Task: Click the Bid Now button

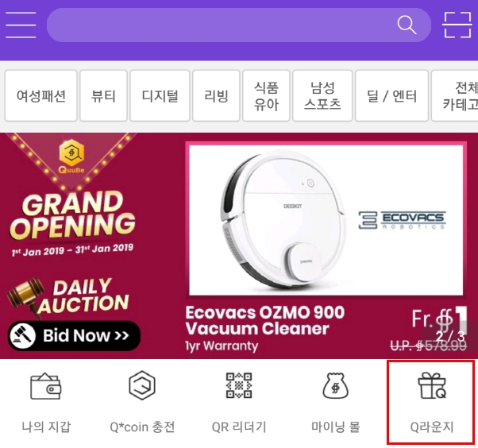Action: click(74, 336)
